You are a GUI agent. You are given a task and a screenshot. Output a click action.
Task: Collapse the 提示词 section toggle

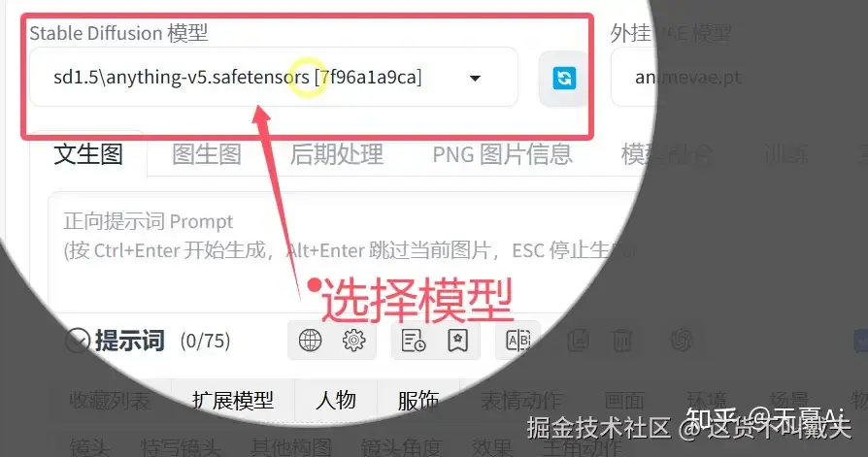(78, 341)
